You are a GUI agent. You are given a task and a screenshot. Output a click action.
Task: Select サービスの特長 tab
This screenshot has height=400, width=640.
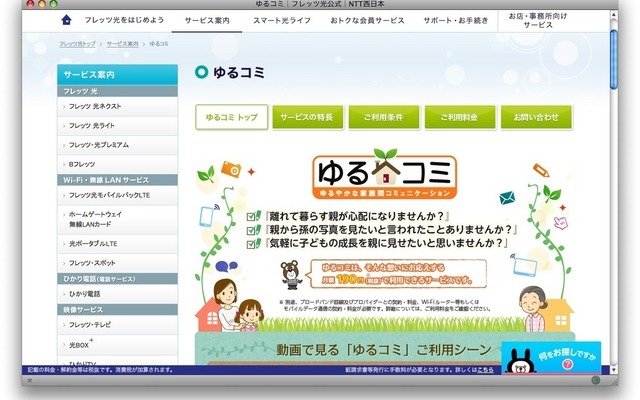[308, 117]
